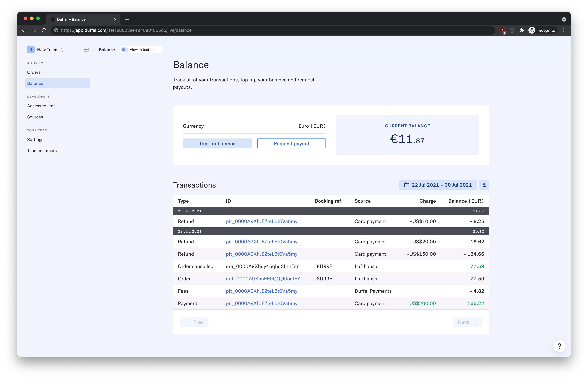Go back with the browser arrow
The height and width of the screenshot is (380, 588).
24,30
